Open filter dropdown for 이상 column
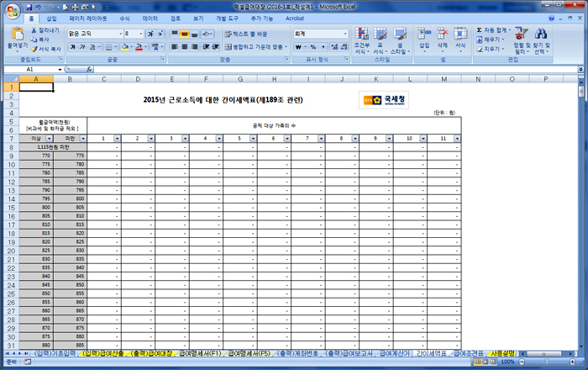588x370 pixels. (49, 139)
